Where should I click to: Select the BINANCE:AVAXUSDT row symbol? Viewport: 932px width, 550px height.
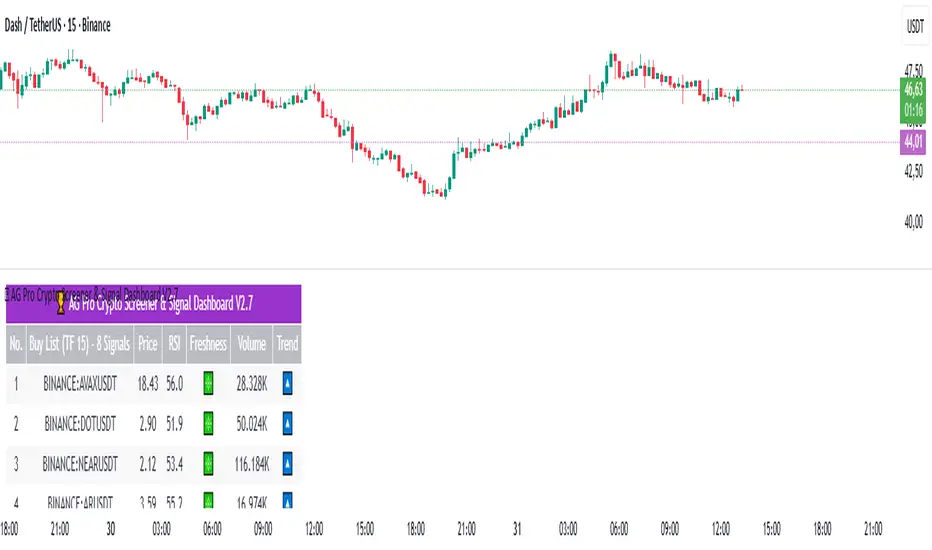pyautogui.click(x=80, y=382)
